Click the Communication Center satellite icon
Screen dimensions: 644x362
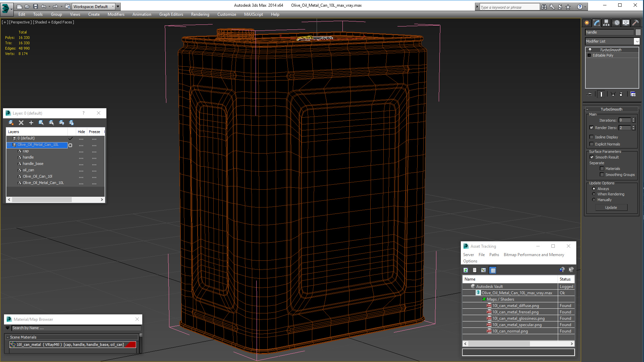point(560,7)
